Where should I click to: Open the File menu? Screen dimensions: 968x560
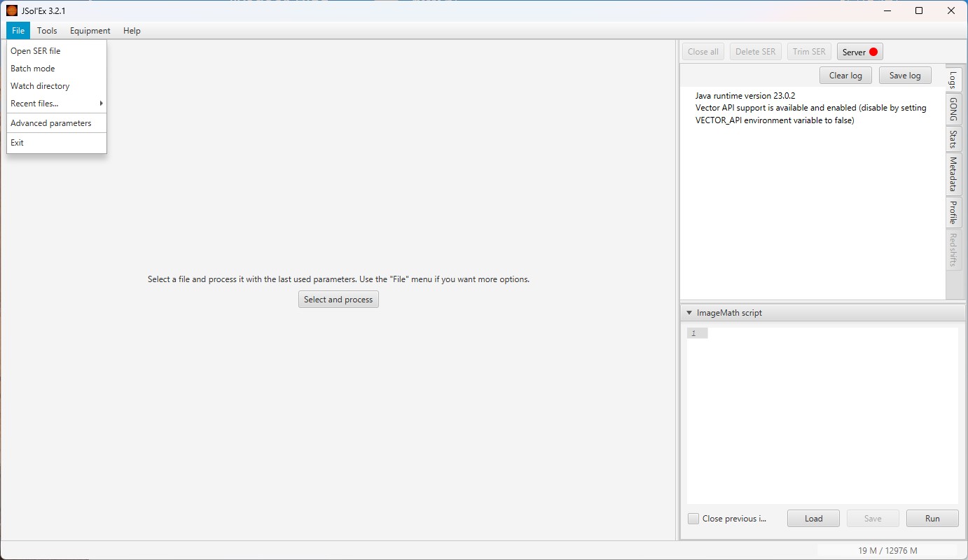pos(18,31)
